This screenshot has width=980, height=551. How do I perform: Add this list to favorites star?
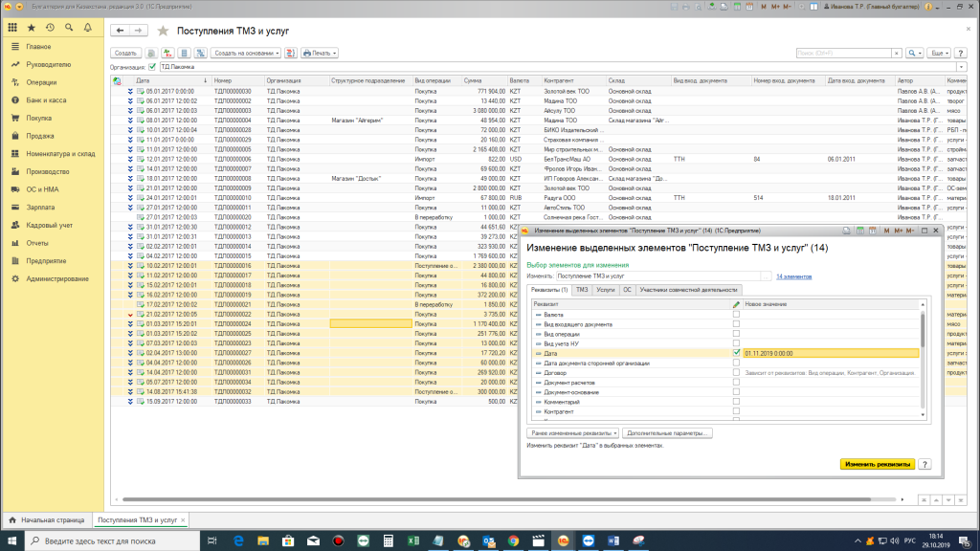click(x=163, y=31)
